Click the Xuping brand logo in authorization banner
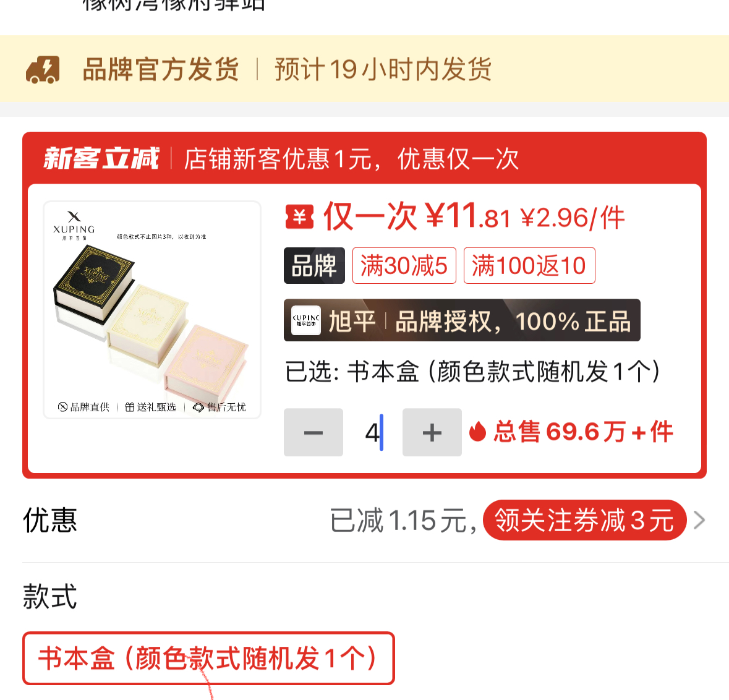729x700 pixels. coord(306,320)
